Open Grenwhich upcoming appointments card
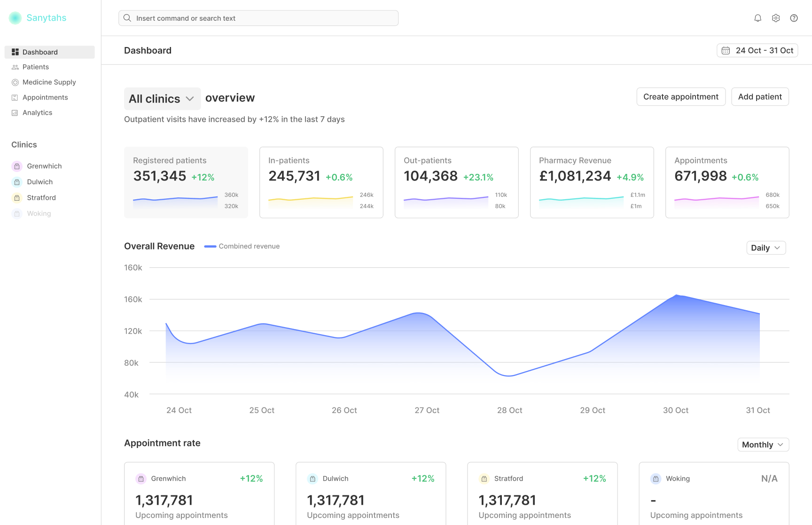 [x=199, y=494]
